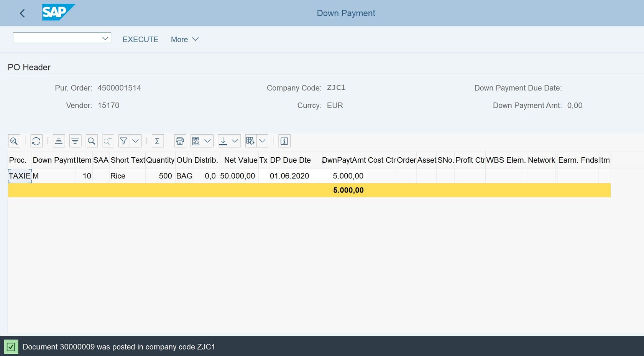This screenshot has width=644, height=356.
Task: Open the Views icon
Action: click(x=196, y=141)
